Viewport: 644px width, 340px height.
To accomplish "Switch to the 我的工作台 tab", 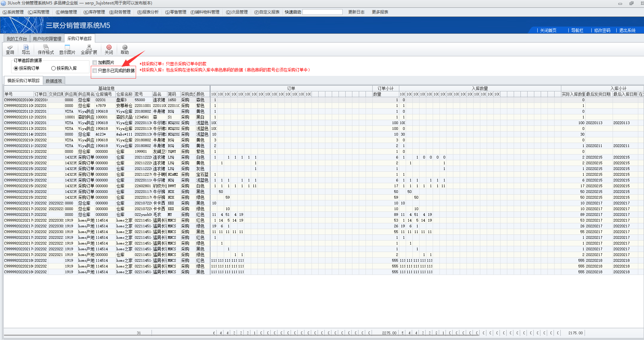I will (x=17, y=39).
